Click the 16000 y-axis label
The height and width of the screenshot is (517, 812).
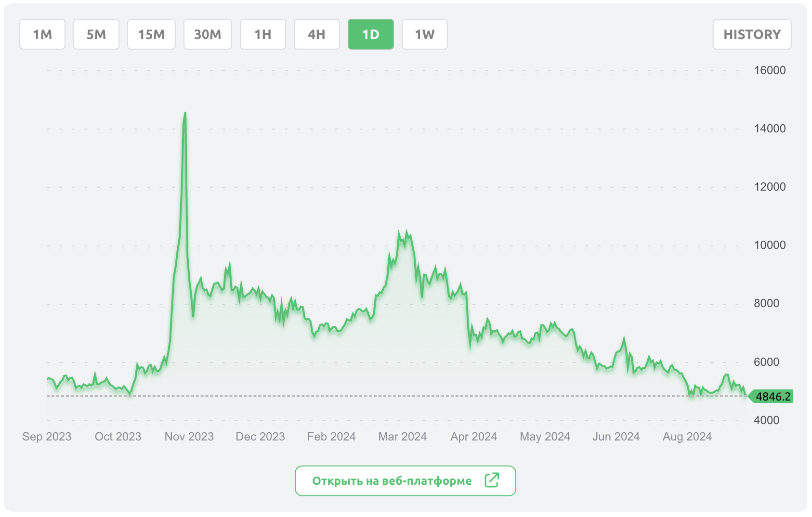coord(770,70)
